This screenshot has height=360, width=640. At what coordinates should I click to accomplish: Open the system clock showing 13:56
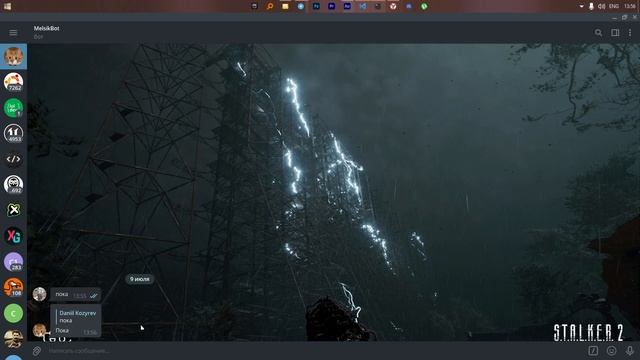tap(630, 6)
